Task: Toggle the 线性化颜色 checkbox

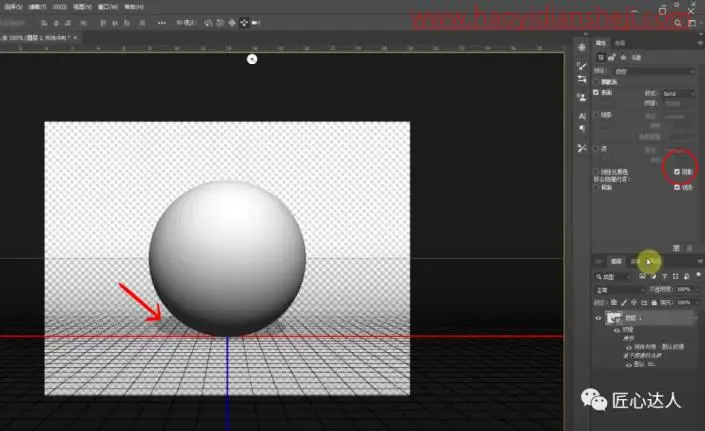Action: 596,172
